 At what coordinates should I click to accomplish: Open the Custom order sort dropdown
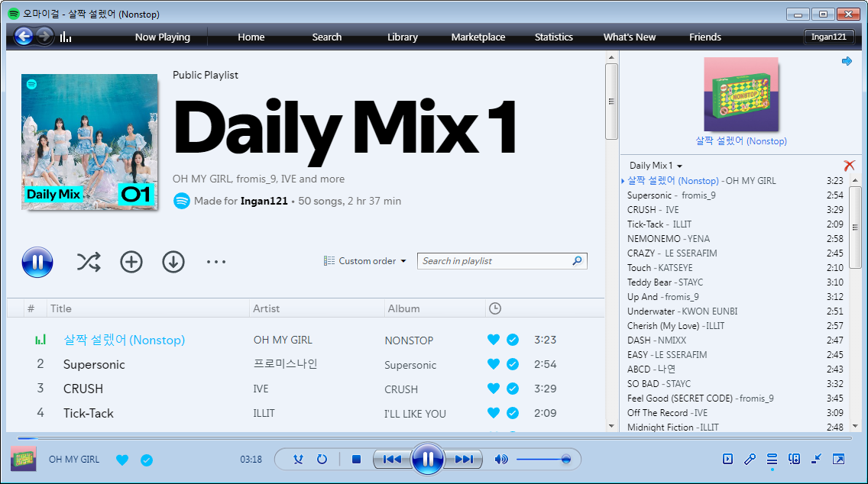pos(364,260)
